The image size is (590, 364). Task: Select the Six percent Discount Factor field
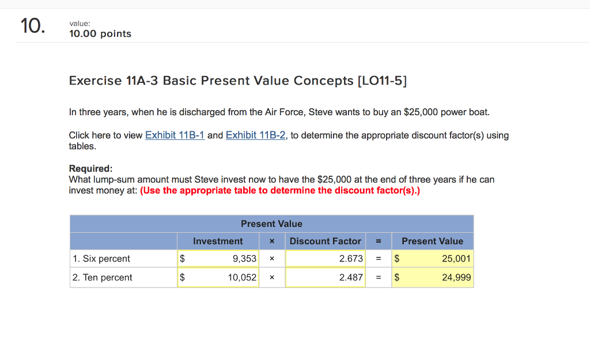(x=326, y=259)
